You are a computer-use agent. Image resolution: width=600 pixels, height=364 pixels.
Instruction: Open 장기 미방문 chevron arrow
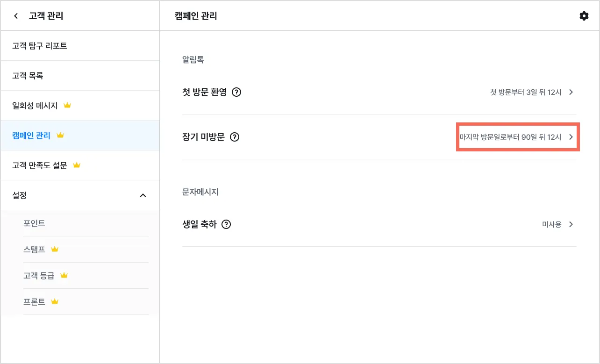(x=571, y=137)
